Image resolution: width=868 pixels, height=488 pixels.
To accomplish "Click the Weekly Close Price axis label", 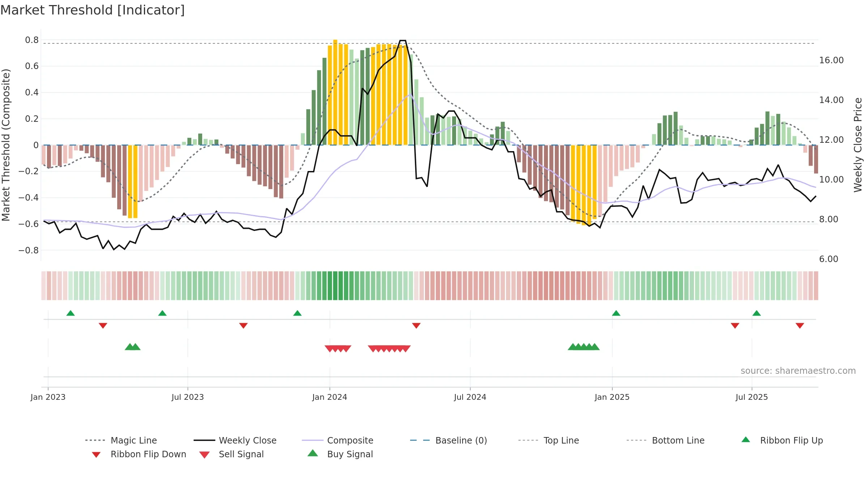I will pos(858,145).
